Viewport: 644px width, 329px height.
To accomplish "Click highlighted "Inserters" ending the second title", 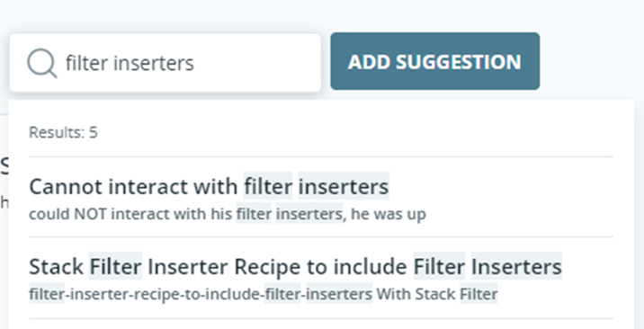I will (516, 267).
